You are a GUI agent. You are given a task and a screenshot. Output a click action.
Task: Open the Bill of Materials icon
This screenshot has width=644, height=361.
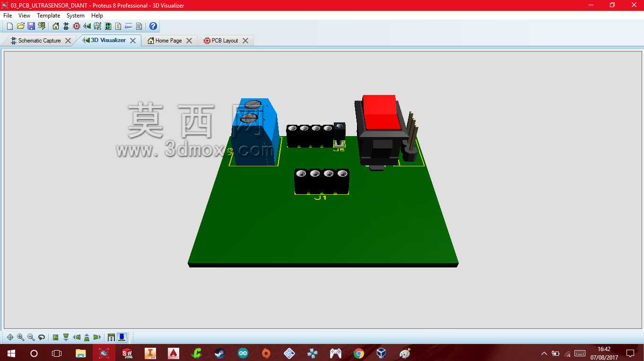118,26
